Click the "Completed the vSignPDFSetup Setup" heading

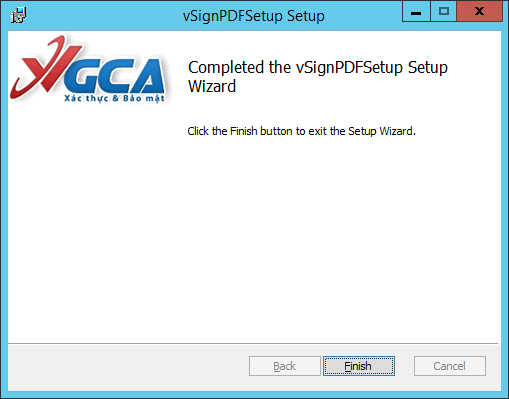tap(318, 67)
